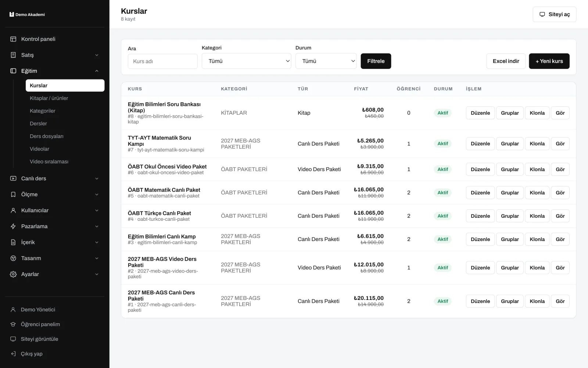Click the Eğitim panel icon
Image resolution: width=588 pixels, height=368 pixels.
tap(13, 71)
